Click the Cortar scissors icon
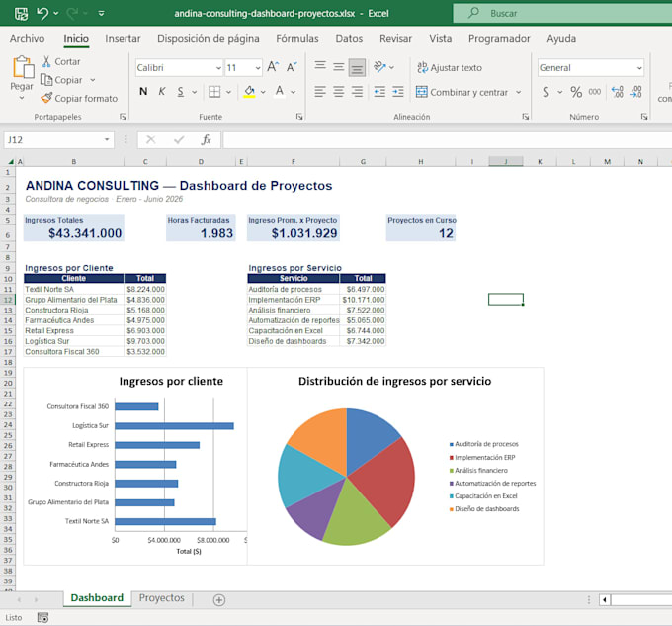672x626 pixels. coord(46,61)
